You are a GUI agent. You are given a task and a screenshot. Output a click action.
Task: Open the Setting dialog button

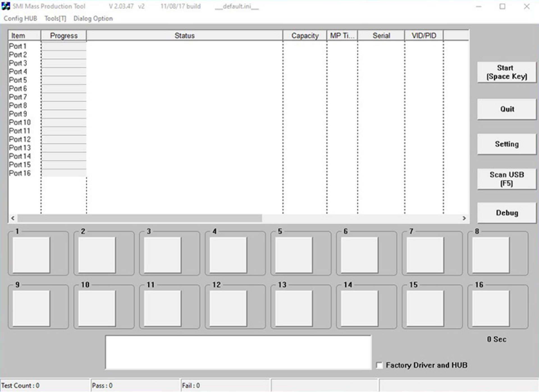[506, 144]
